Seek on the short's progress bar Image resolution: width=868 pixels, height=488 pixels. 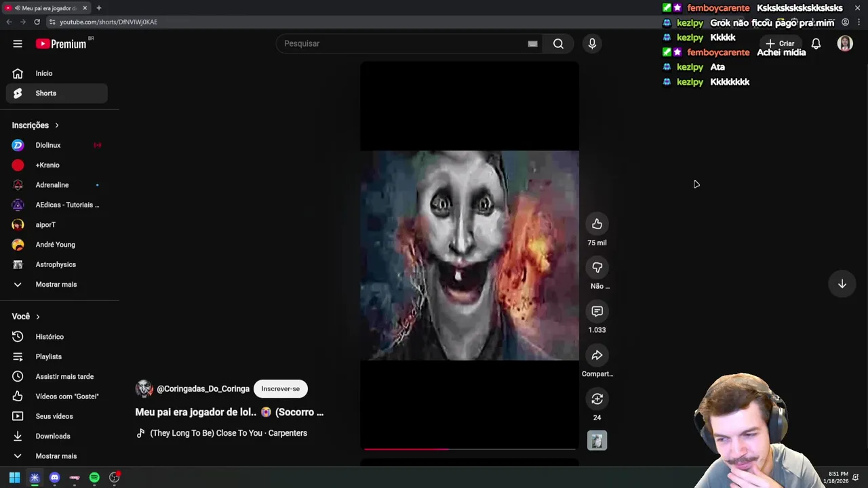point(469,449)
